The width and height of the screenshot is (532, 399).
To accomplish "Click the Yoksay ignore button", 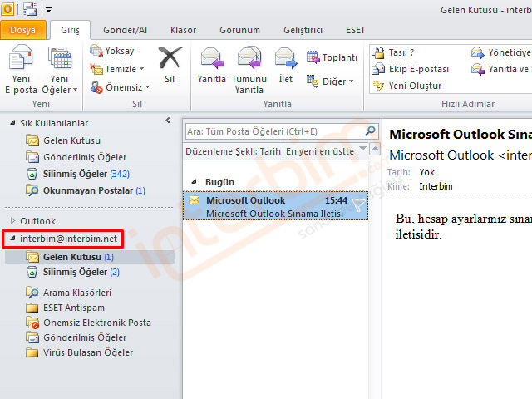I will tap(112, 52).
